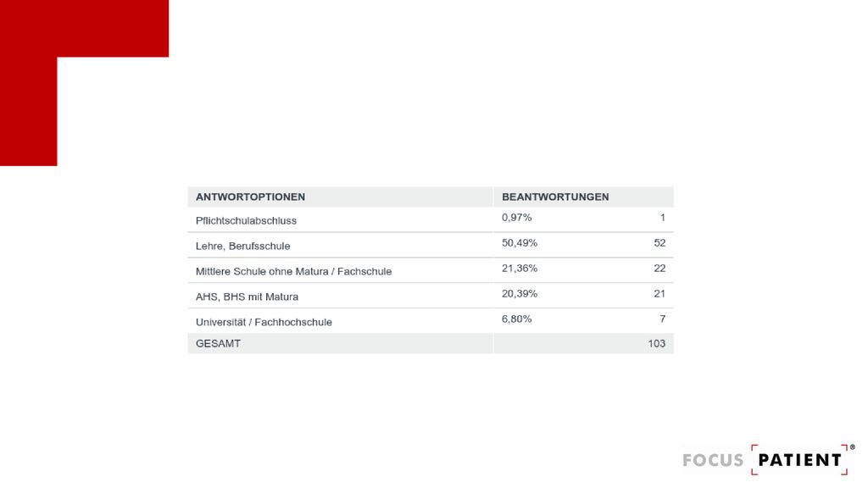
Task: Click the 6,80% percentage value
Action: tap(516, 319)
